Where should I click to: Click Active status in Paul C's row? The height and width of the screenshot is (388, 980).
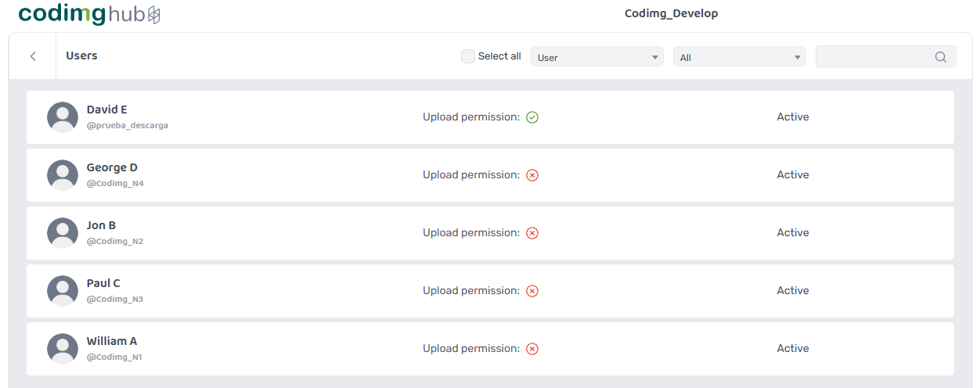coord(793,290)
